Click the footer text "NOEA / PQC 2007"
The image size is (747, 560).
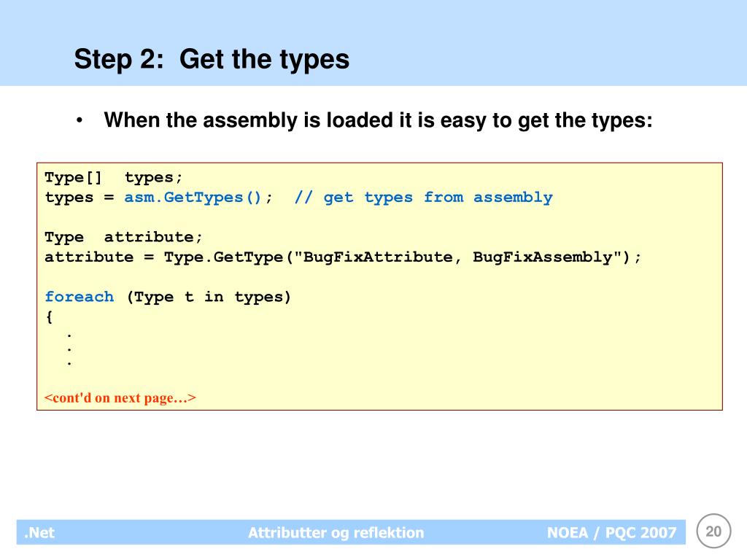[612, 532]
